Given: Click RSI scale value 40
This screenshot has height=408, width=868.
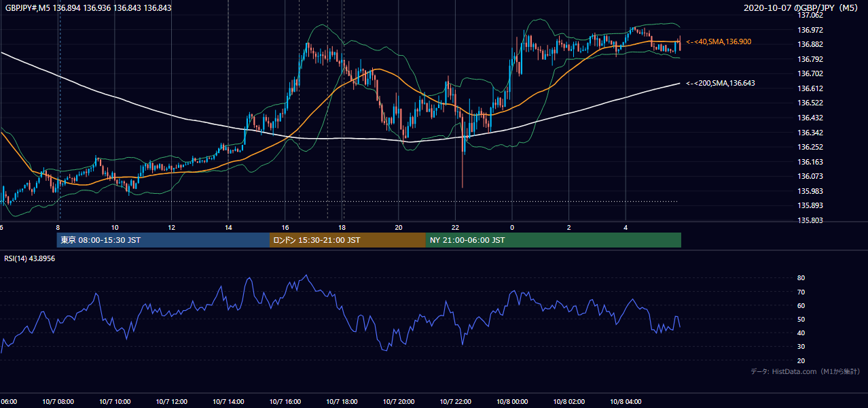Looking at the screenshot, I should pos(801,333).
